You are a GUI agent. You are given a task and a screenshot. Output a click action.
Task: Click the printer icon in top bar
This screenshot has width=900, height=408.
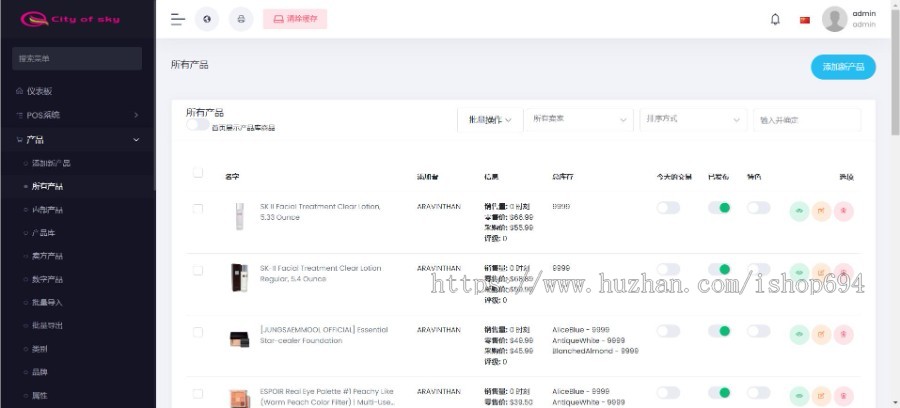241,19
